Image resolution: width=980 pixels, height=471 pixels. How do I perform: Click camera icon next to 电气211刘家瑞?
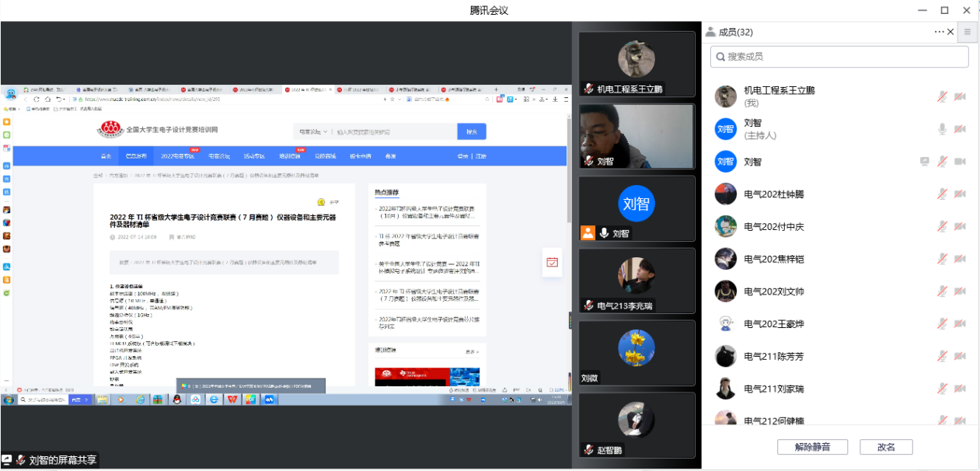[960, 389]
